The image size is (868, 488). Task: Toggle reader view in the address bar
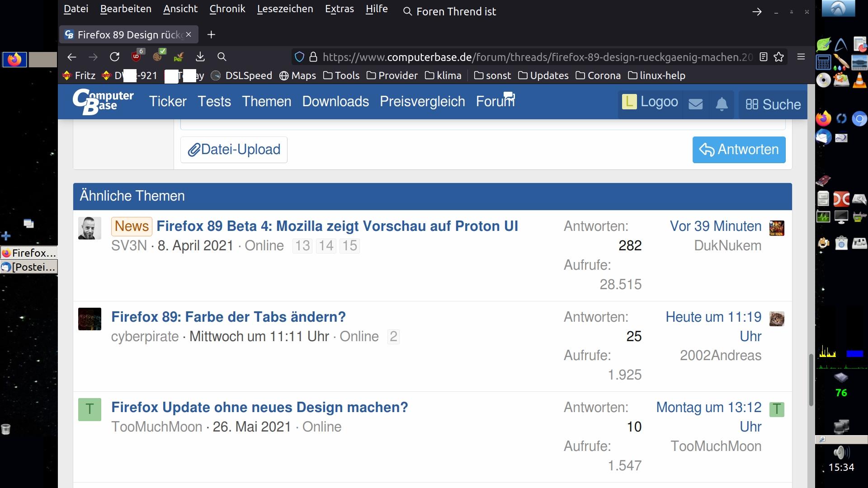pyautogui.click(x=764, y=57)
